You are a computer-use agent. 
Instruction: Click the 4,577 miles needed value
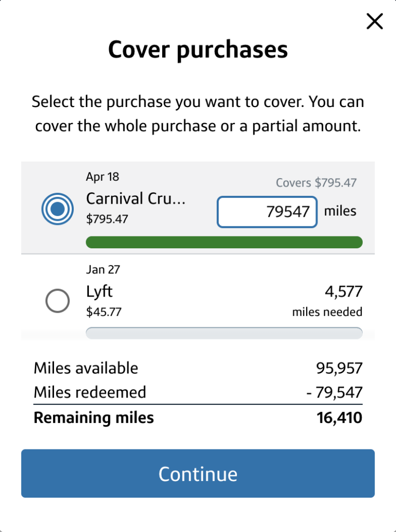click(343, 292)
